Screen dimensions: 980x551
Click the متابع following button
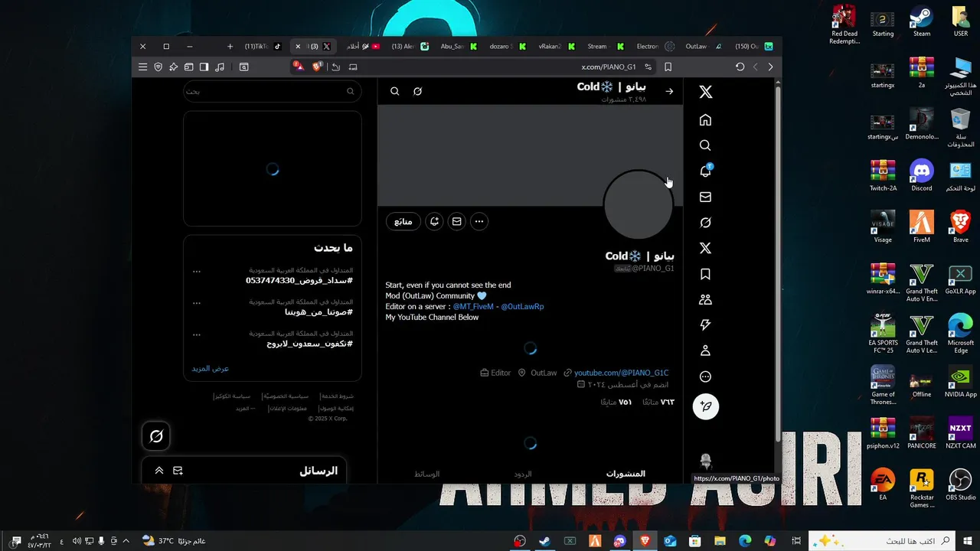[403, 221]
